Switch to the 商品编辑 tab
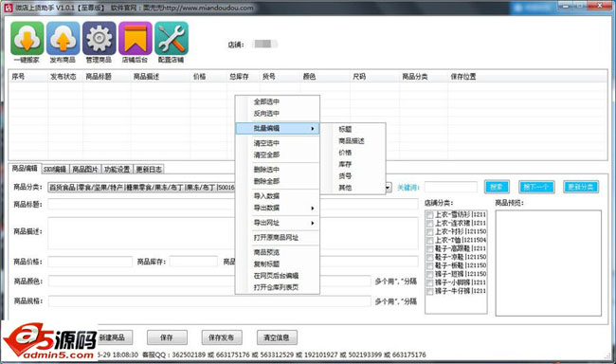This screenshot has height=364, width=616. tap(25, 168)
